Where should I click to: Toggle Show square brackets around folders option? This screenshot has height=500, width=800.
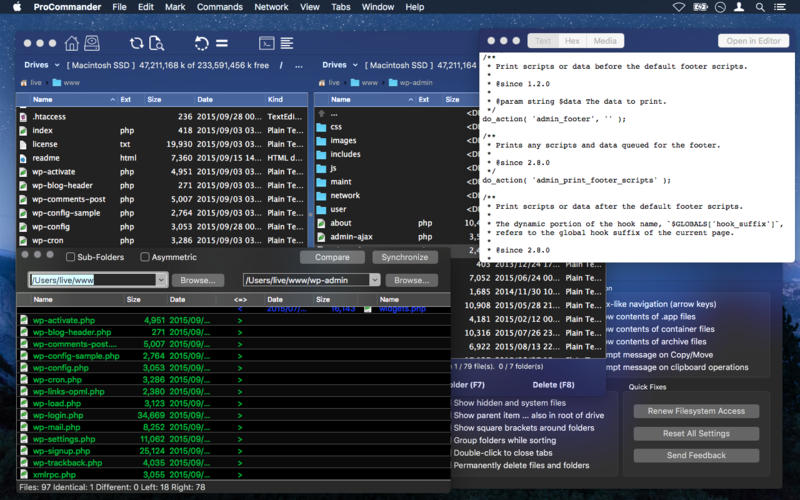(x=524, y=428)
